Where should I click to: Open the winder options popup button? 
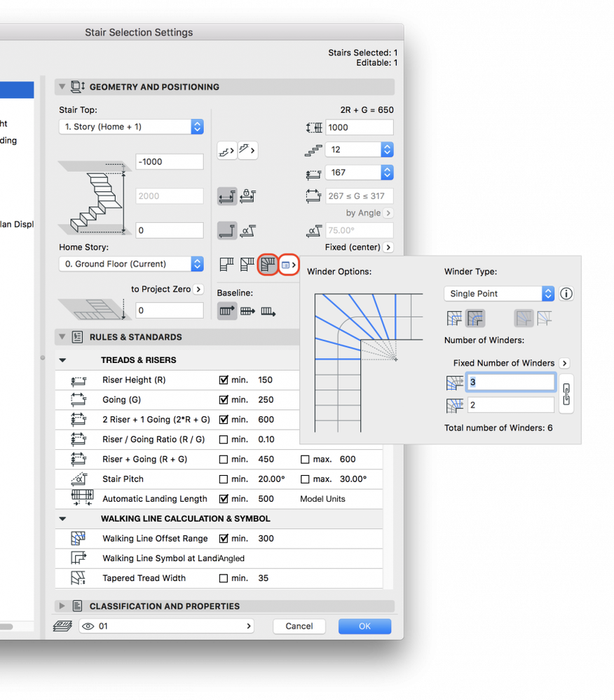tap(289, 264)
